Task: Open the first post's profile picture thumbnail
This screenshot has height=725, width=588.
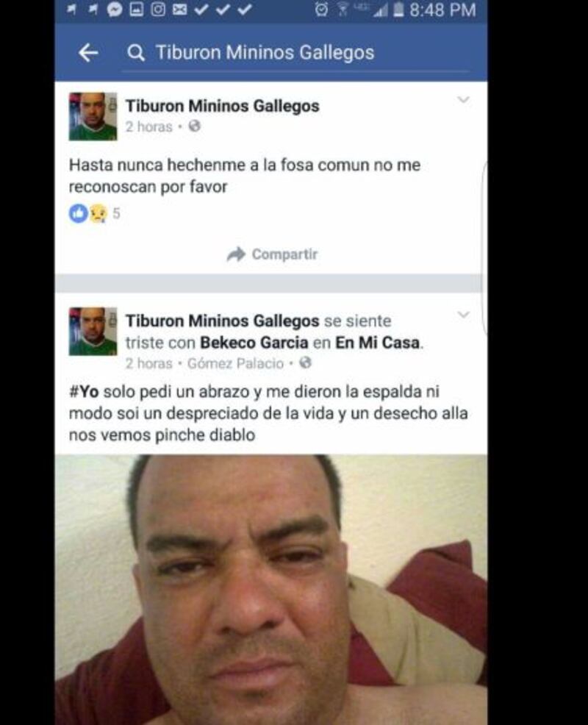Action: [93, 116]
